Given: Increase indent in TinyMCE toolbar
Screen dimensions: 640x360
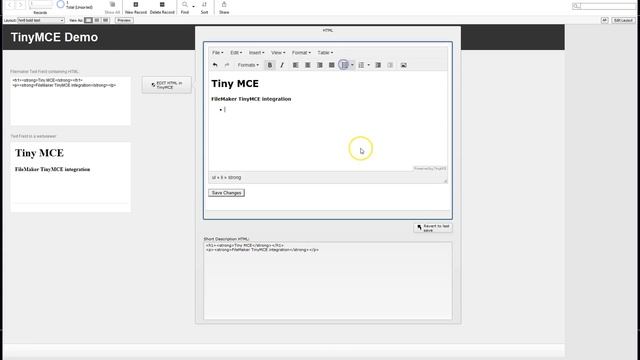Looking at the screenshot, I should (x=390, y=65).
